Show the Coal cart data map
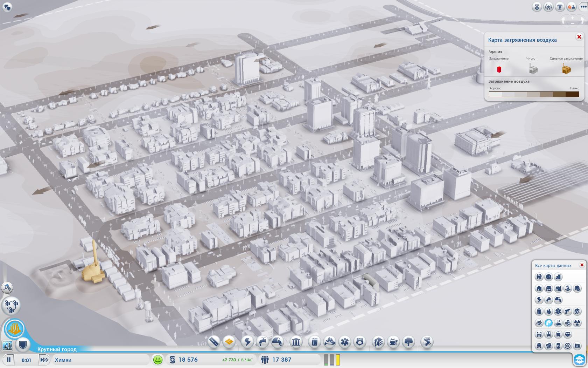The height and width of the screenshot is (368, 588). 539,346
